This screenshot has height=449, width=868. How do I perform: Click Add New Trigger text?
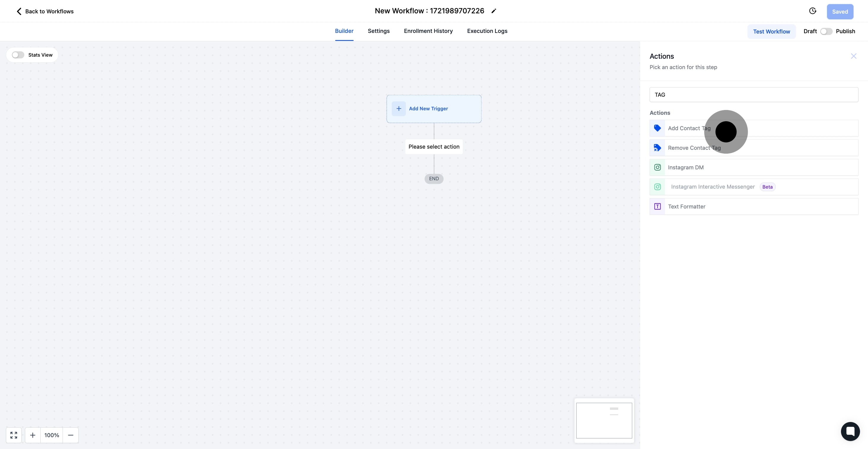428,109
